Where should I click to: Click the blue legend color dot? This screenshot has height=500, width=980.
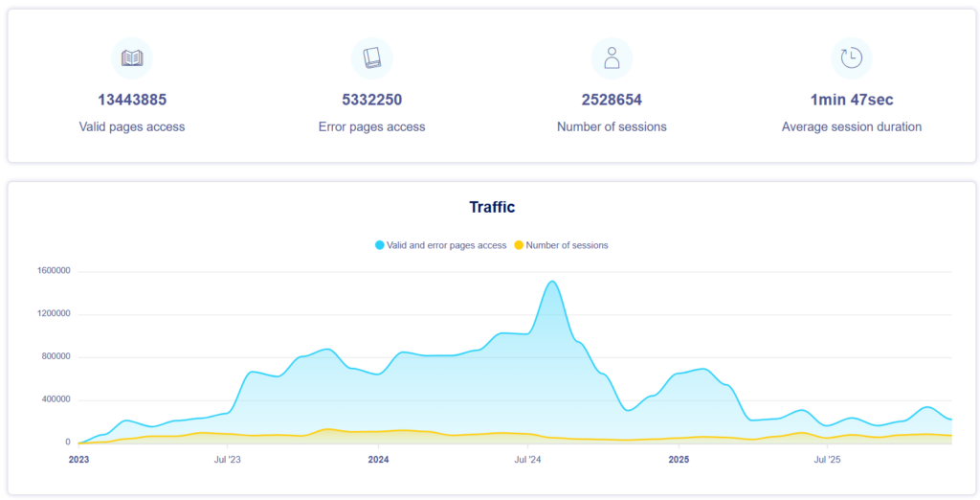coord(380,245)
